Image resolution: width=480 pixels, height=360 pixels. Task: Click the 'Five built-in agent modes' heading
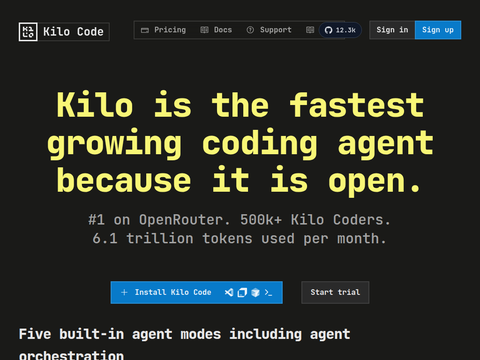[x=184, y=344]
